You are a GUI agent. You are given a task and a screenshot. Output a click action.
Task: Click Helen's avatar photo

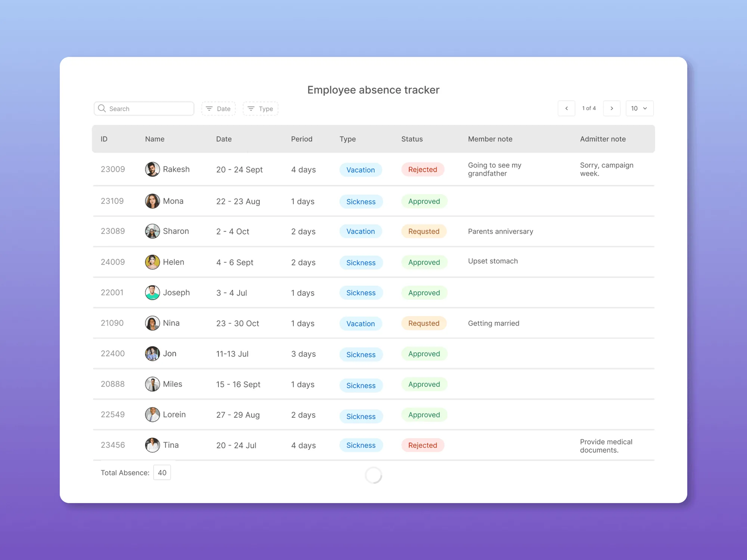point(152,262)
